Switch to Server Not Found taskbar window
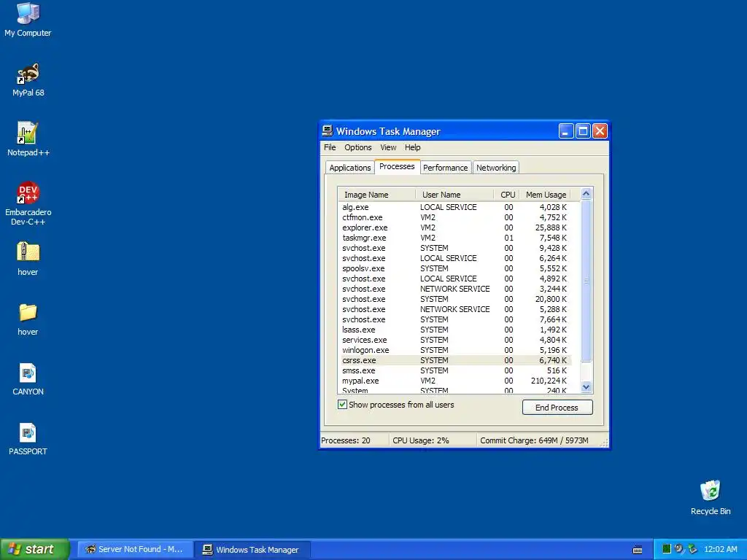The width and height of the screenshot is (747, 560). pyautogui.click(x=135, y=550)
